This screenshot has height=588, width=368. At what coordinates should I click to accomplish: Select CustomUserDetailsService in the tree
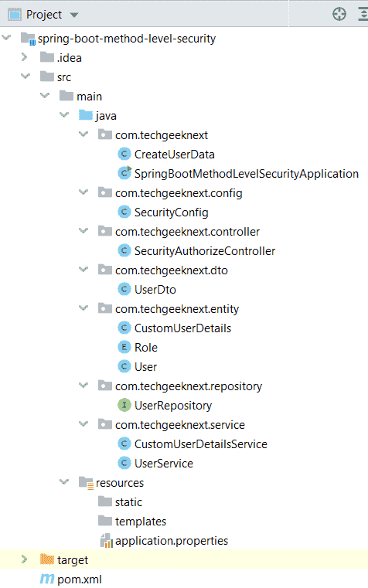coord(201,444)
